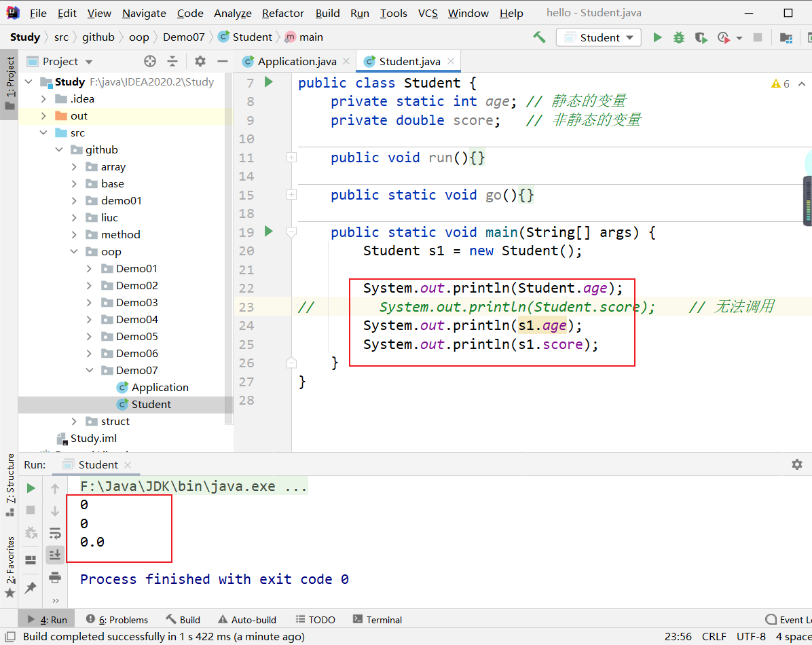Expand the Demo06 folder in project tree
Screen dimensions: 812x645
[x=90, y=353]
